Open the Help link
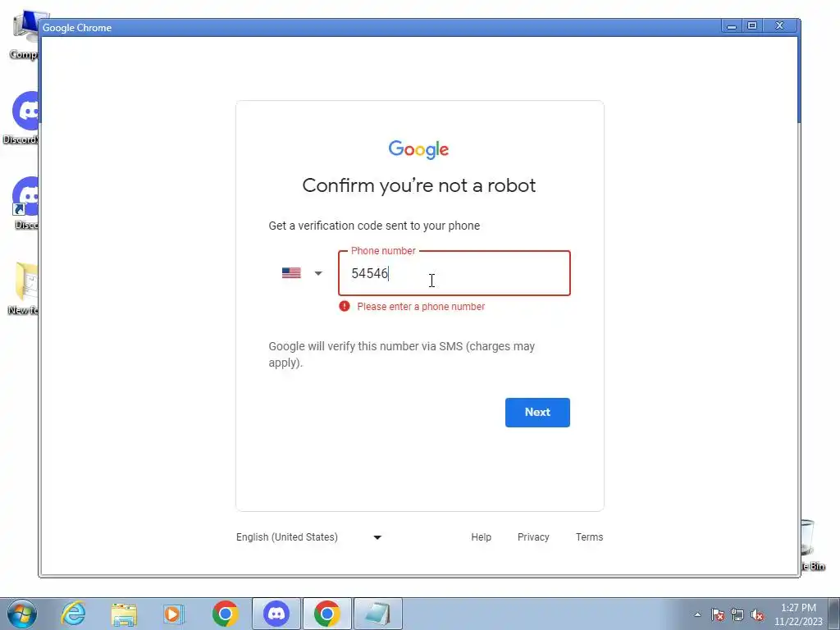The height and width of the screenshot is (630, 840). pos(481,536)
